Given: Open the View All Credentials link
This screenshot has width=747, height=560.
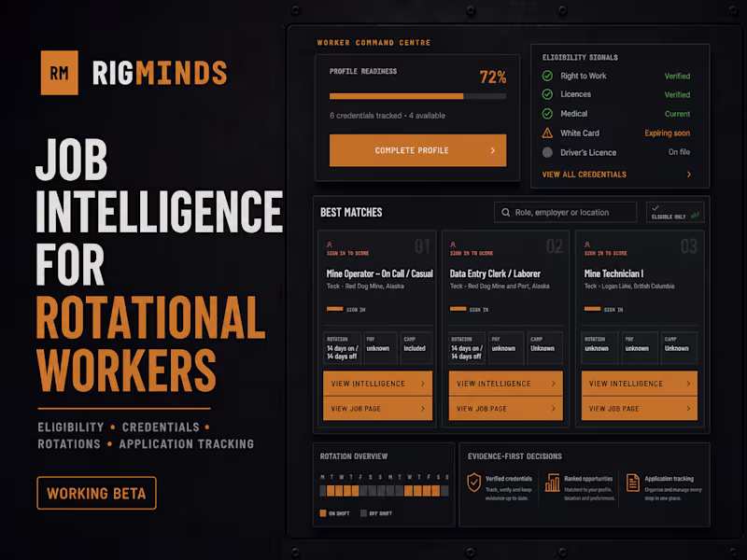Looking at the screenshot, I should [x=585, y=175].
